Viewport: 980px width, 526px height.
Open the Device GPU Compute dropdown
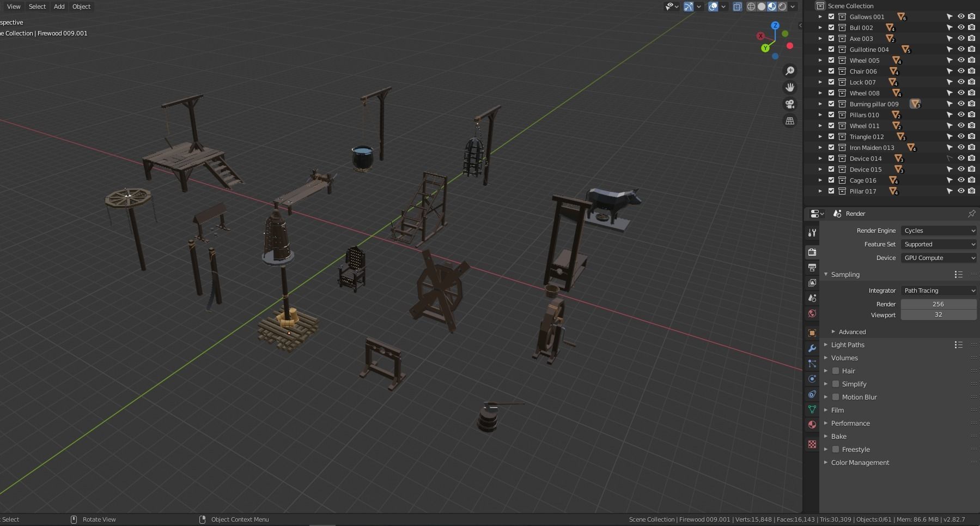click(x=939, y=258)
